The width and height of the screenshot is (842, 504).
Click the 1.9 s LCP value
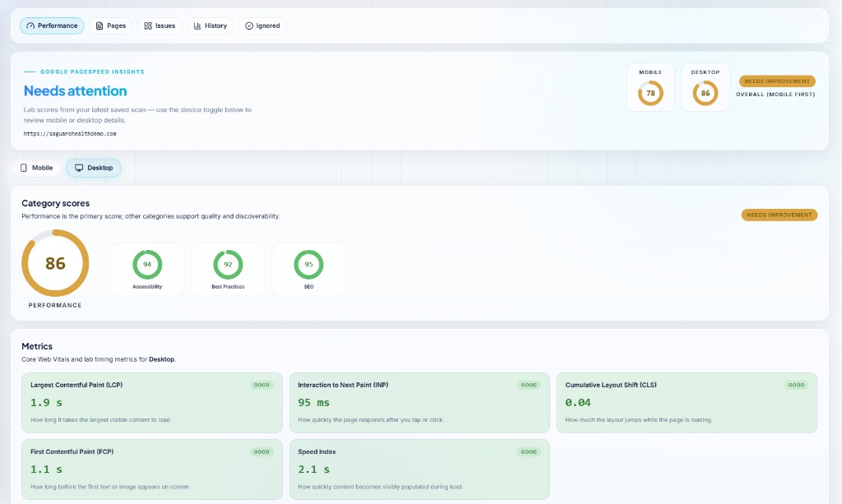click(x=46, y=403)
